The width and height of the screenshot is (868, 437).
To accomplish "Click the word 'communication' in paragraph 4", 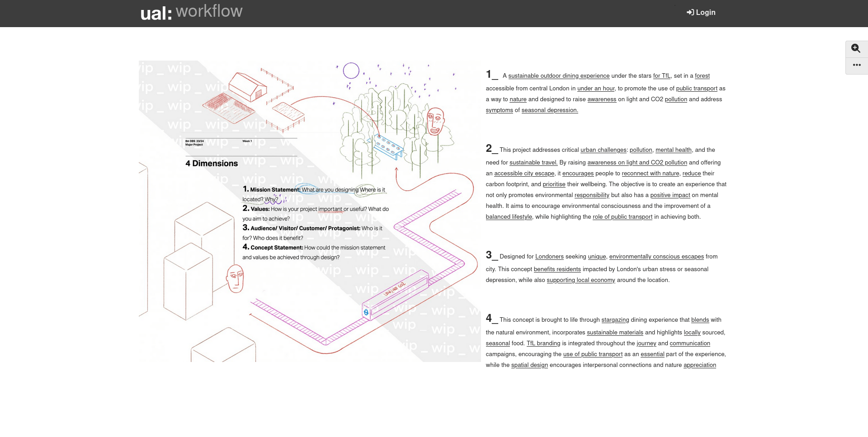I will [690, 343].
